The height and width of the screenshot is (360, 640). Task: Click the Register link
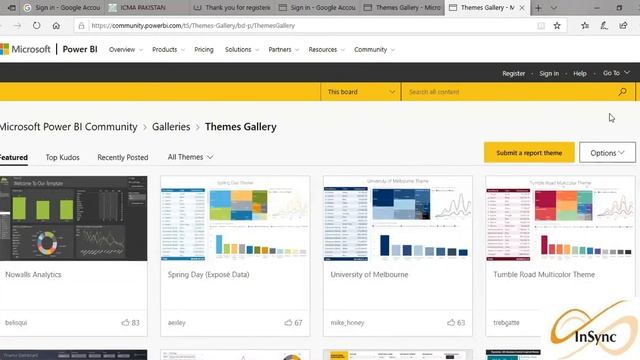(513, 73)
